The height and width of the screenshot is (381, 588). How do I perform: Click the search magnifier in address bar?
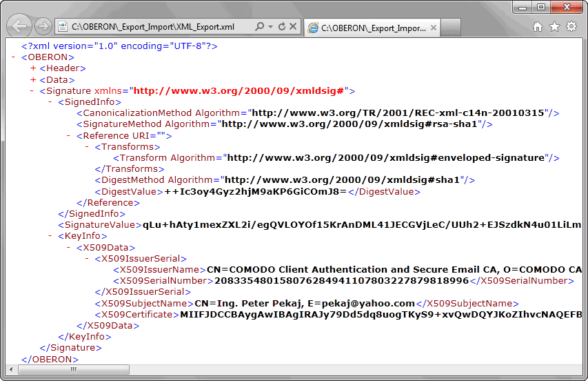(260, 27)
